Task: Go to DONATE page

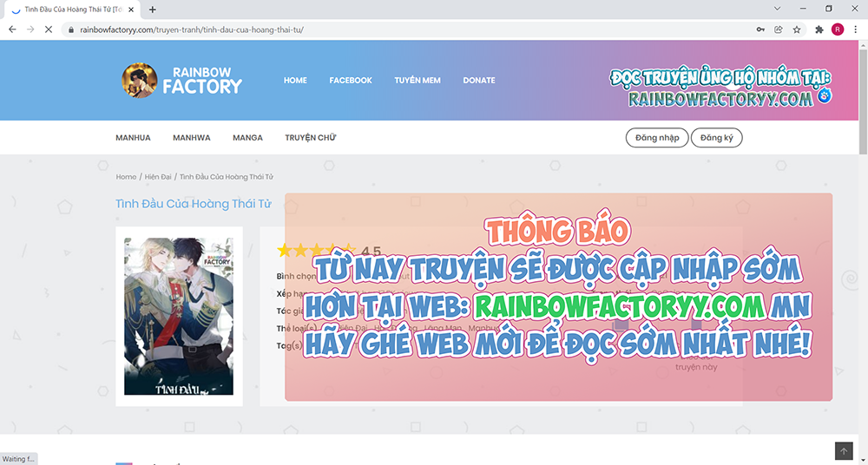Action: pos(478,81)
